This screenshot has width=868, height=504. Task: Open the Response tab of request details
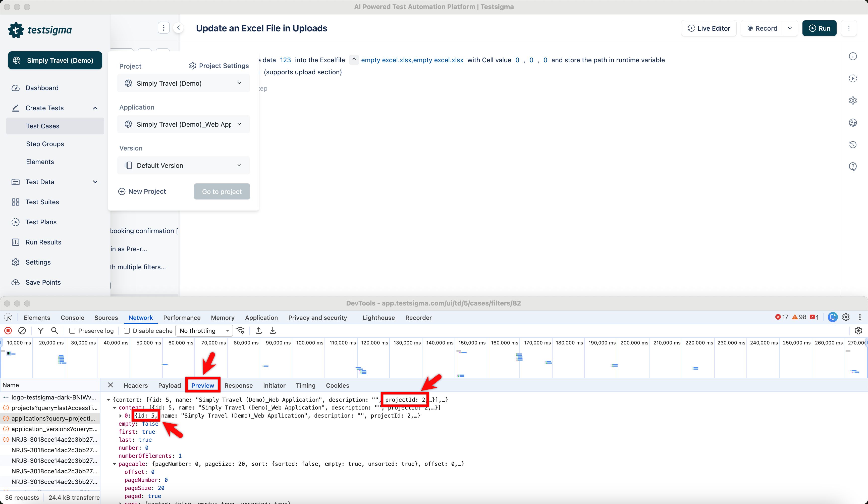pos(238,385)
